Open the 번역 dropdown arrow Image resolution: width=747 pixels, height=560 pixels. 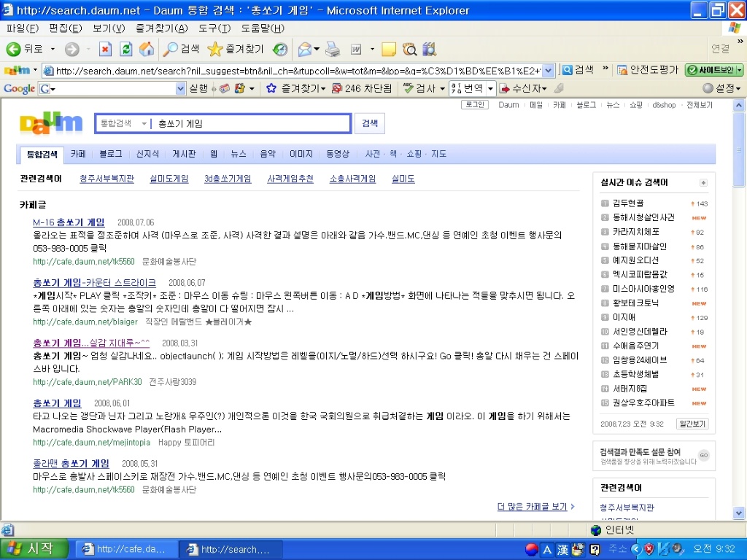490,88
